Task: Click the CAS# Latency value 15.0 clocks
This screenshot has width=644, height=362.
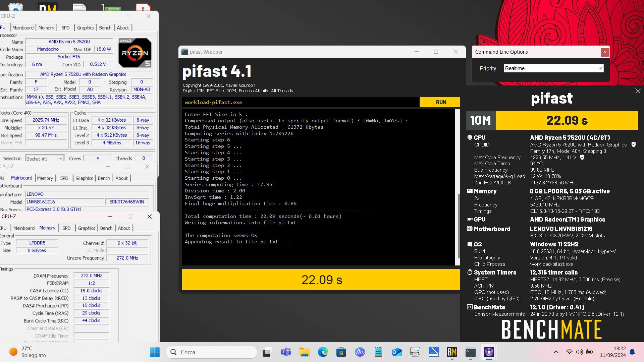Action: (x=91, y=291)
